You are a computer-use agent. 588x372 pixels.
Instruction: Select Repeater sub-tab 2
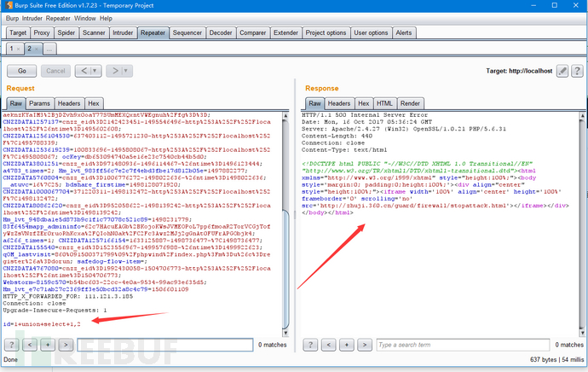[x=29, y=49]
